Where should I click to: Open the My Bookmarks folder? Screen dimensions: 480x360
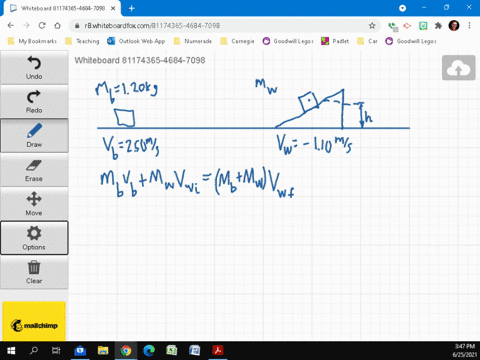coord(32,41)
